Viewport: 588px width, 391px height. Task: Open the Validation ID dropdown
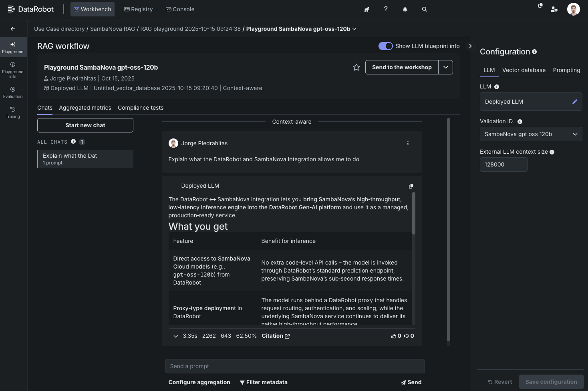531,134
